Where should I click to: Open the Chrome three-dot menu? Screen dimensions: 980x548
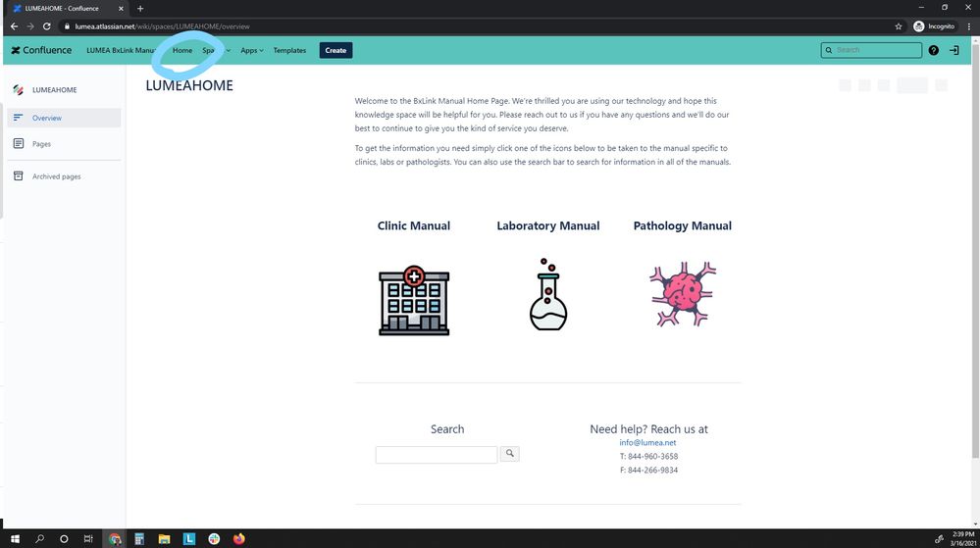tap(969, 26)
